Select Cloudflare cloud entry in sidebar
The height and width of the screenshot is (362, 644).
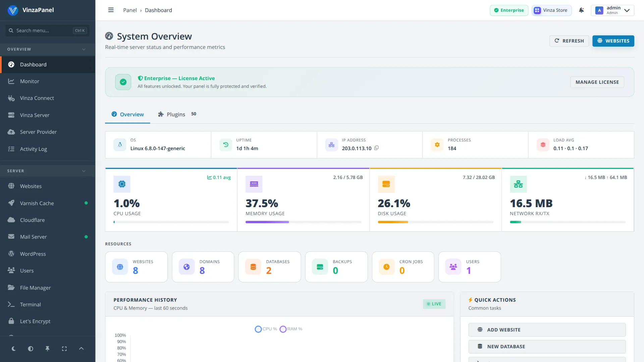tap(48, 220)
